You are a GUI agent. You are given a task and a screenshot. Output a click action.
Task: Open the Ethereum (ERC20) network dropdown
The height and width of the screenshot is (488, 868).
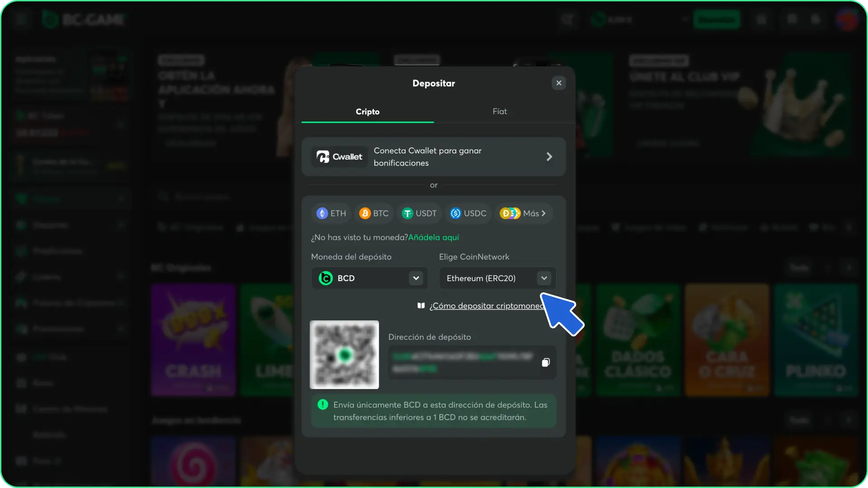pyautogui.click(x=497, y=278)
